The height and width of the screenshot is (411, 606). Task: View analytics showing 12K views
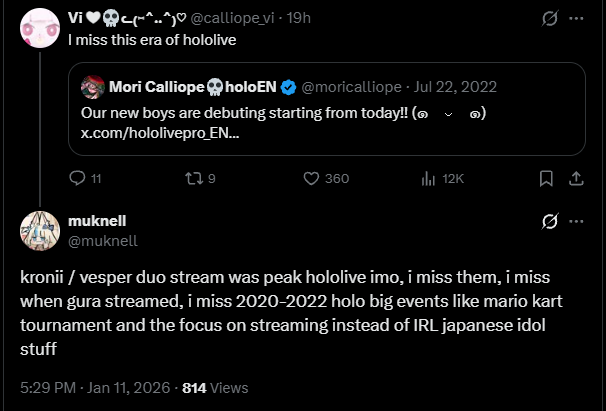pos(428,179)
